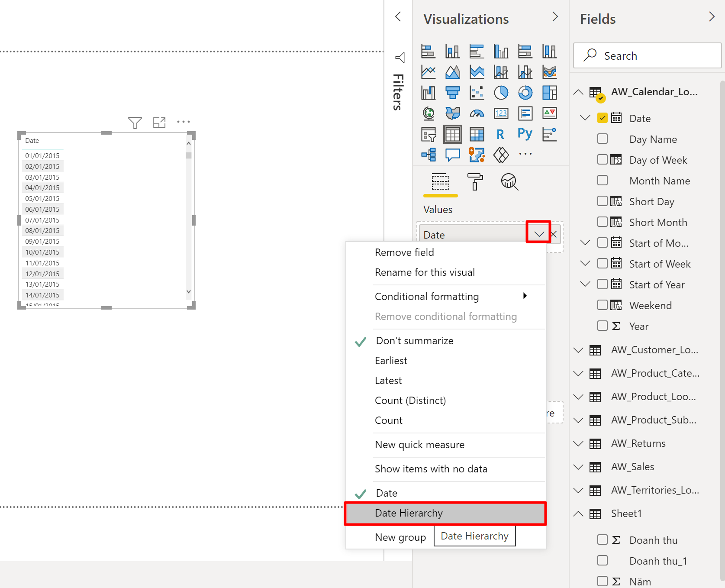Image resolution: width=725 pixels, height=588 pixels.
Task: Select the KPI visual
Action: coord(549,113)
